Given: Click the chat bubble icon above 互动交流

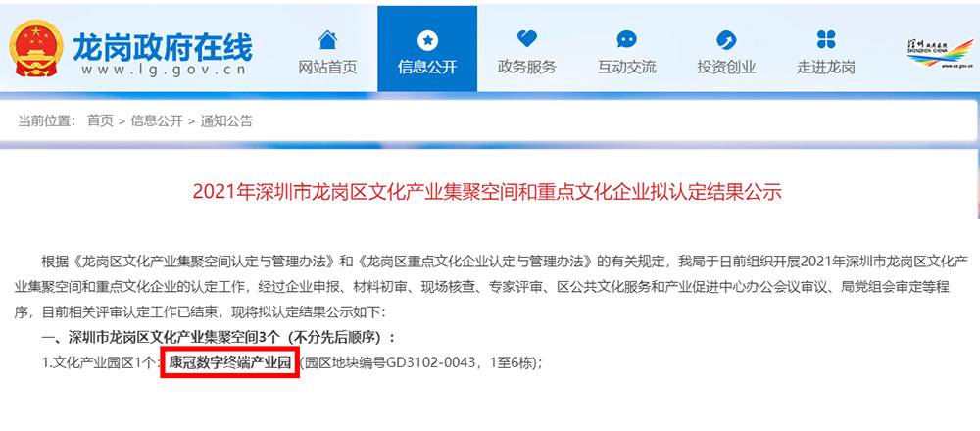Looking at the screenshot, I should [627, 39].
